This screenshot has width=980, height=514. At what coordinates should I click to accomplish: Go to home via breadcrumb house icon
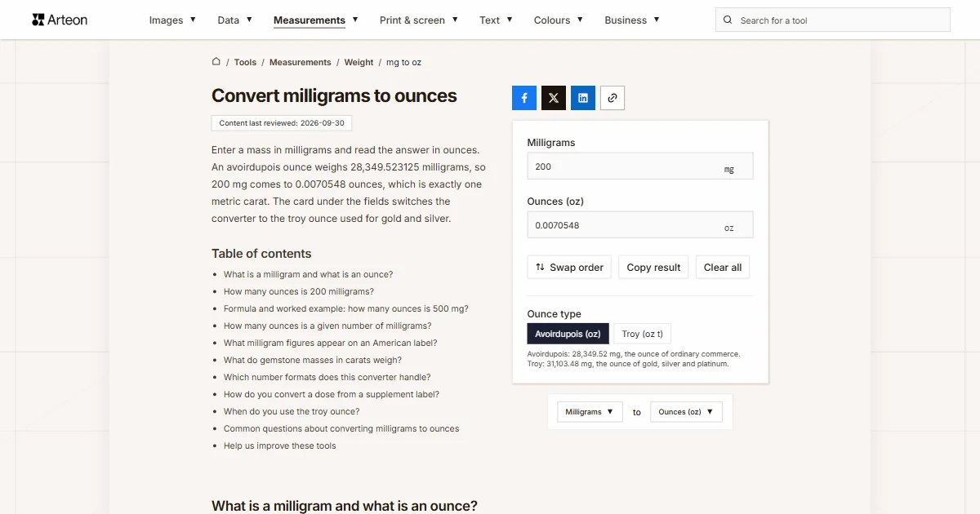tap(216, 62)
